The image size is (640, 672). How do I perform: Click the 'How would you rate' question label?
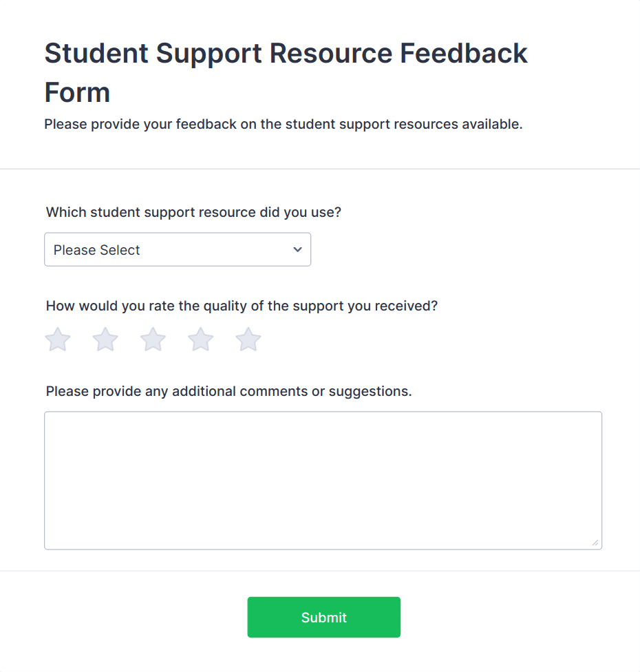[242, 306]
